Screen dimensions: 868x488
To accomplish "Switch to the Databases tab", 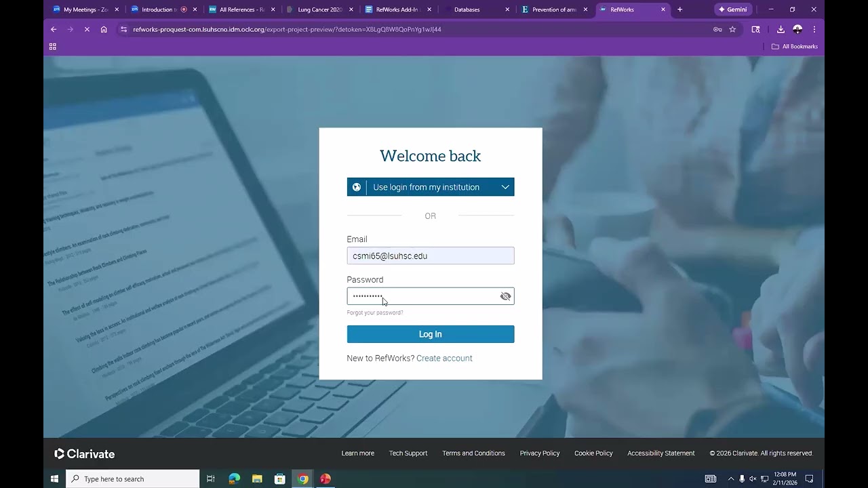I will point(476,9).
